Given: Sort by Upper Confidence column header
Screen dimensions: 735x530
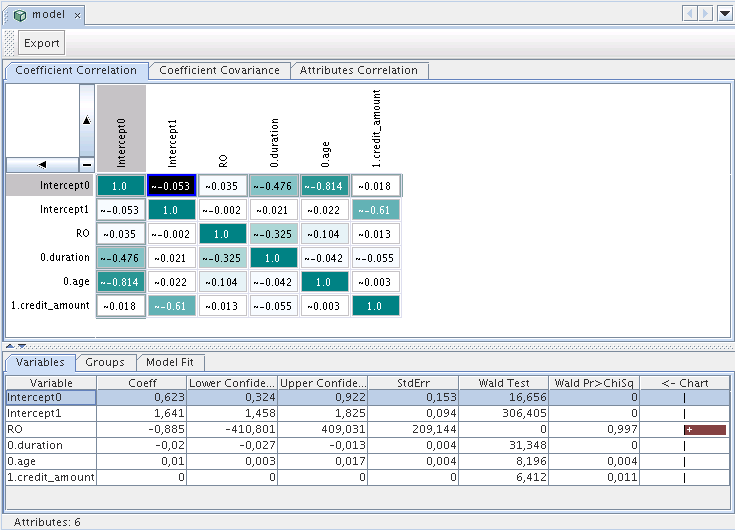Looking at the screenshot, I should (x=322, y=383).
